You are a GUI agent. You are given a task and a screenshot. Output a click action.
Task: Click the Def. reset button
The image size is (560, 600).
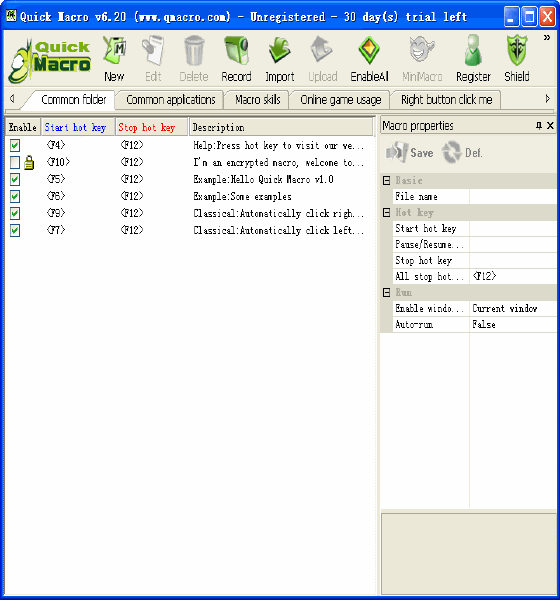pyautogui.click(x=462, y=153)
